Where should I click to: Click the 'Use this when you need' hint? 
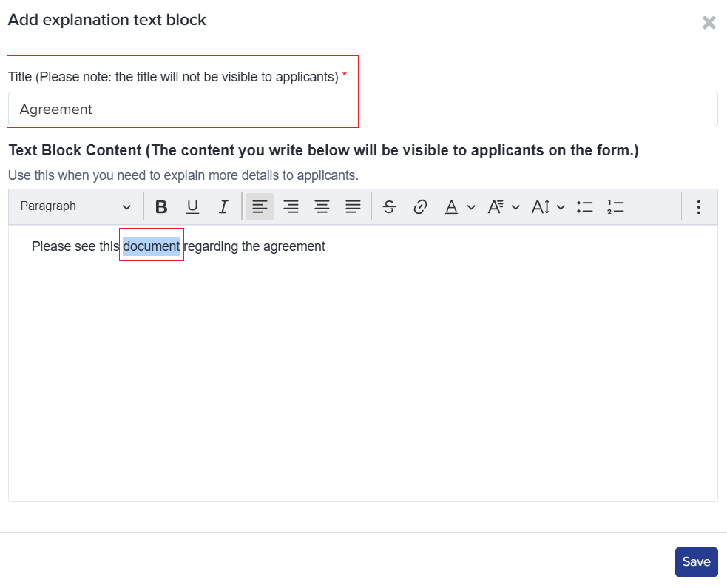[183, 175]
